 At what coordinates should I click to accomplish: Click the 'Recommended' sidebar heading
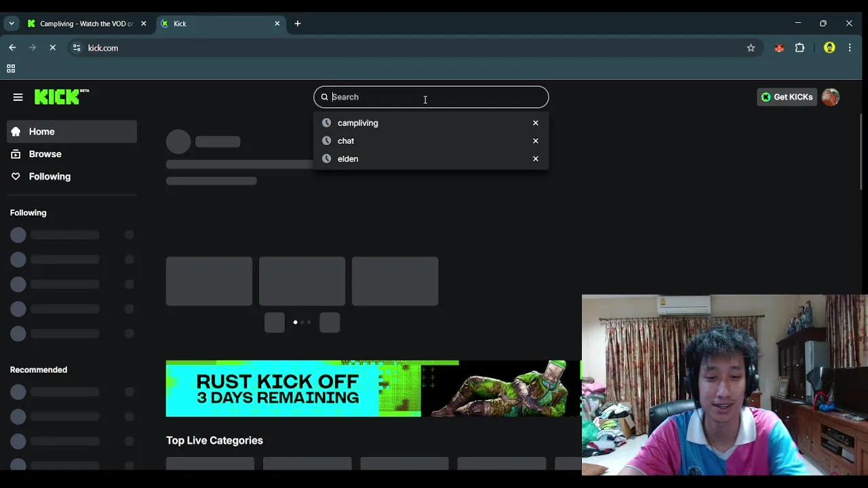(x=39, y=370)
